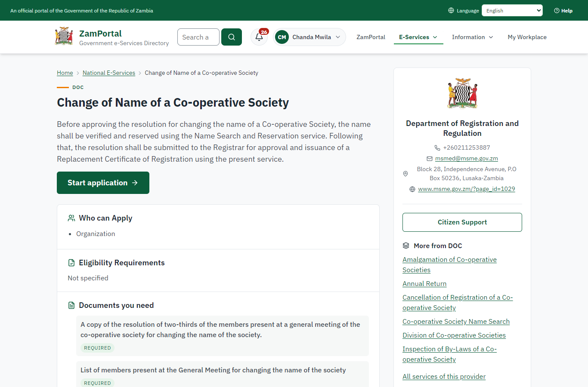Click the Organization list item

(96, 234)
